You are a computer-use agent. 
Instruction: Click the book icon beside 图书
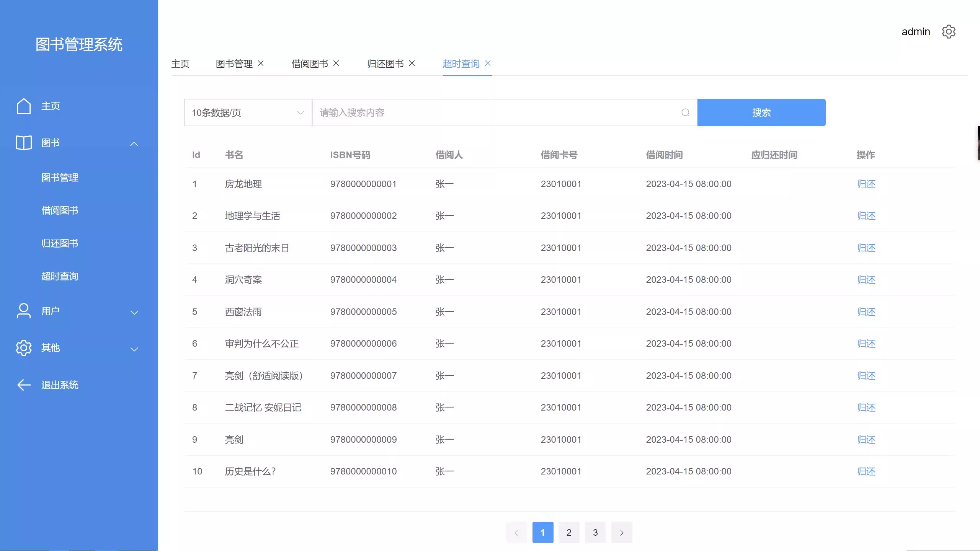tap(24, 143)
